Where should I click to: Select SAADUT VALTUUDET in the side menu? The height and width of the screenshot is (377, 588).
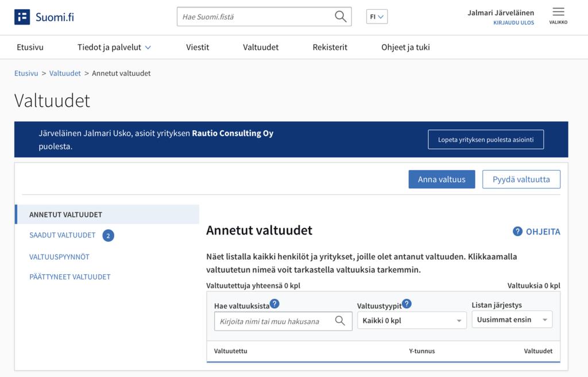click(62, 235)
